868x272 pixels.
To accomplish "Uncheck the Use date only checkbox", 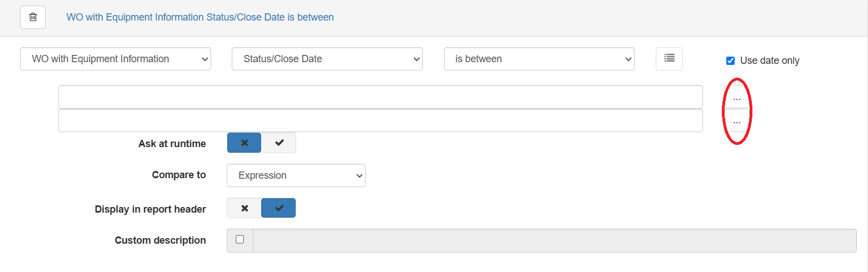I will coord(731,61).
